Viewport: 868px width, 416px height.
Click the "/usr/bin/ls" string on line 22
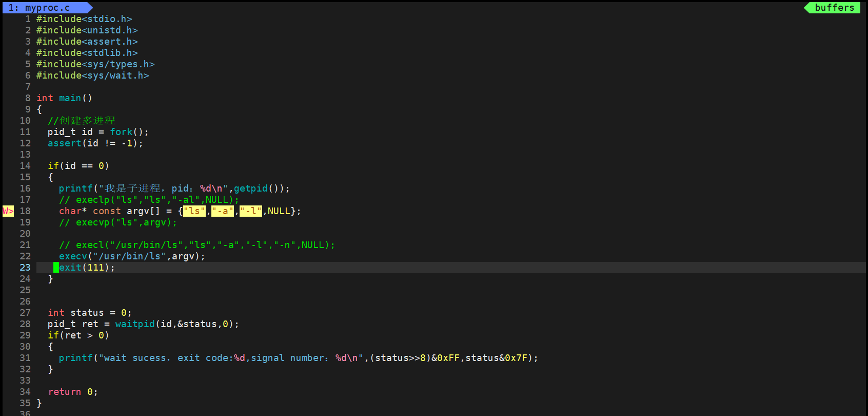point(129,256)
